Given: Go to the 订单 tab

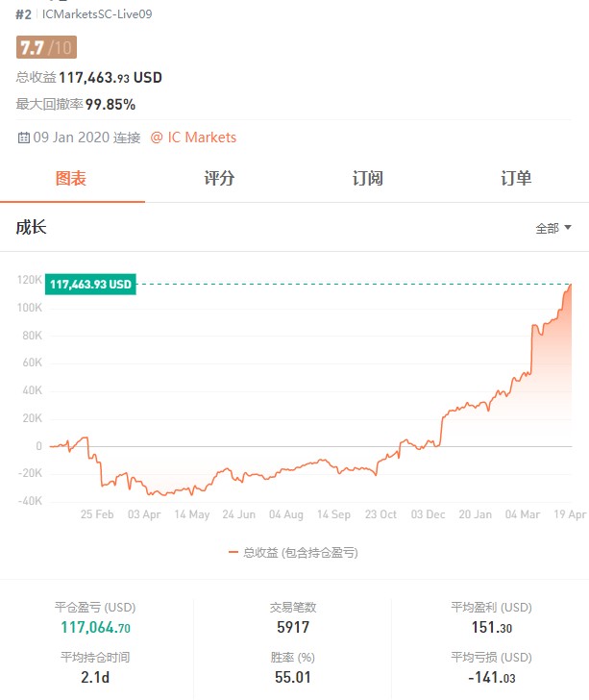Looking at the screenshot, I should (516, 178).
